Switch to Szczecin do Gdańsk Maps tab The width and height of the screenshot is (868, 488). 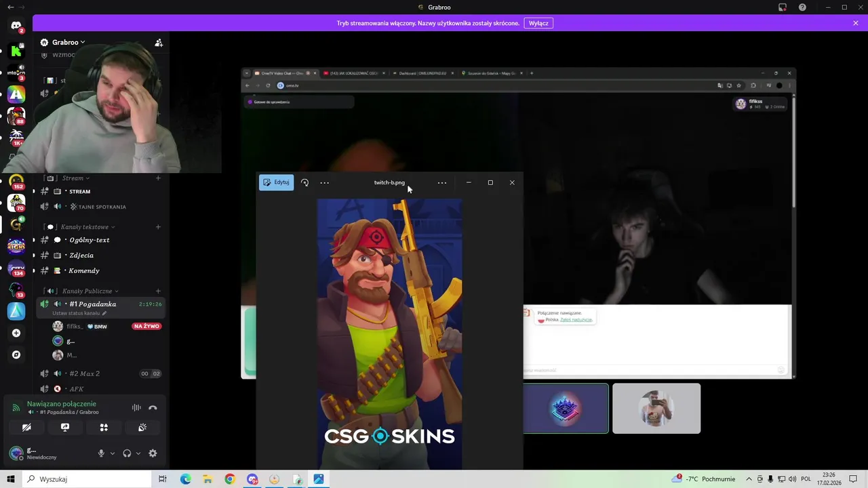coord(492,73)
